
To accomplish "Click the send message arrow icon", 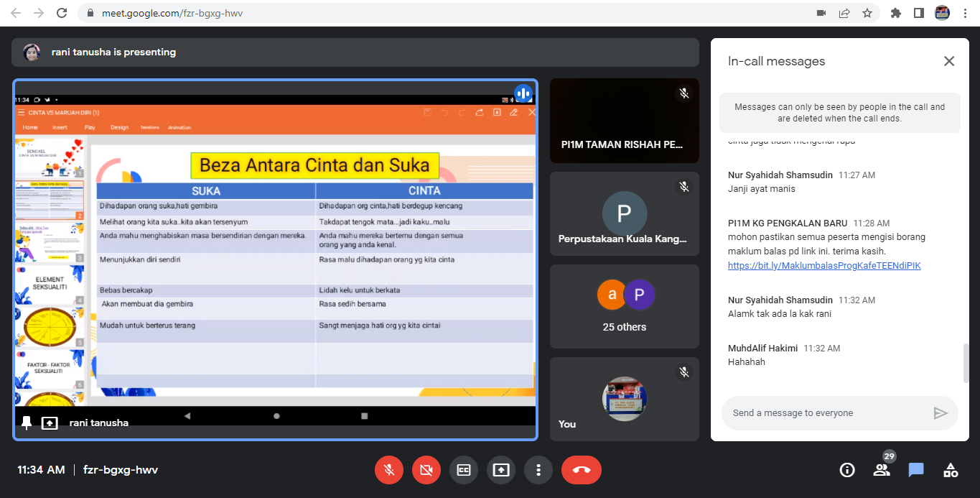I will click(940, 413).
